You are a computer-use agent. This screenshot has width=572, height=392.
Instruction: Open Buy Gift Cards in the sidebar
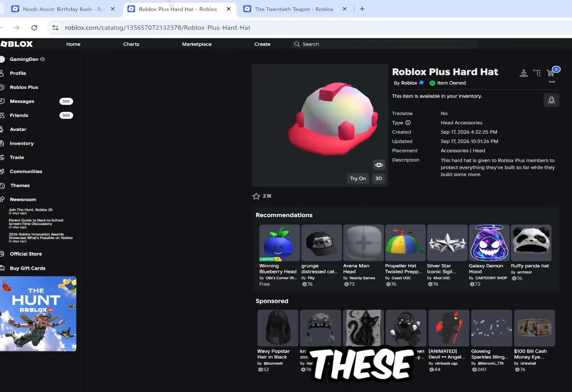pos(27,268)
